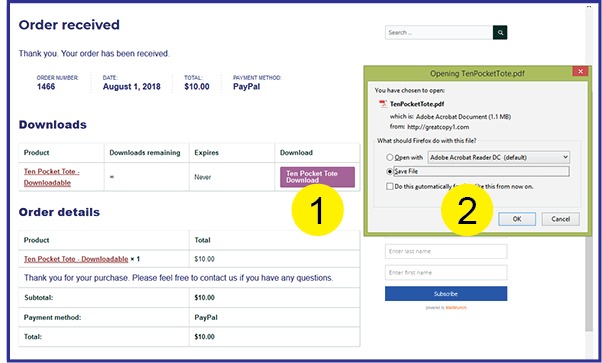
Task: Close the Opening TenPocketTote.pdf dialog
Action: (x=580, y=71)
